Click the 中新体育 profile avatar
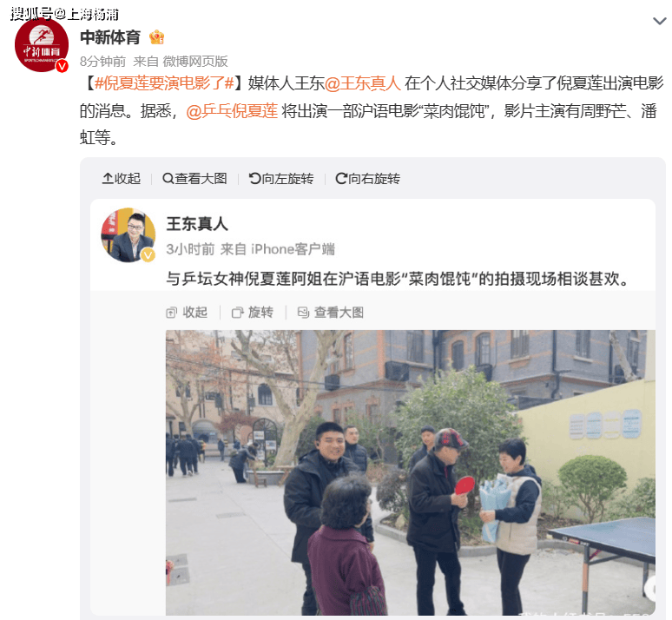672x620 pixels. point(42,45)
